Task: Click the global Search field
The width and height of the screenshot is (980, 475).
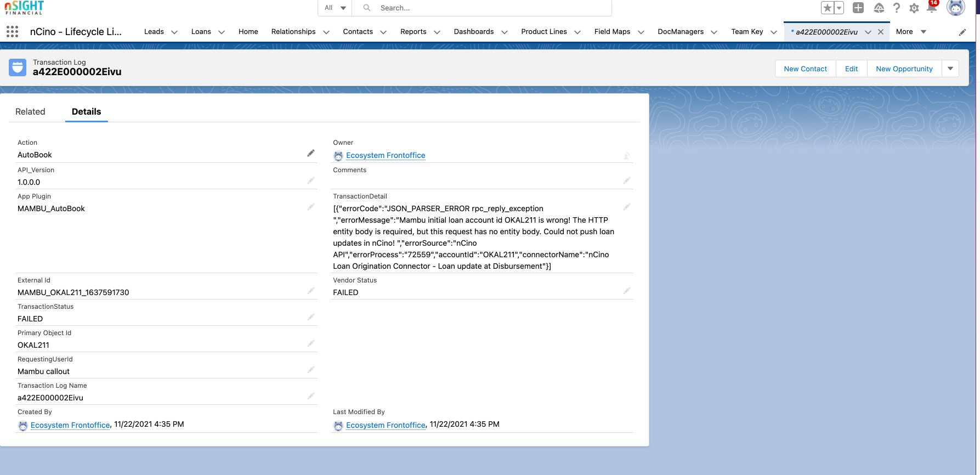Action: pos(482,8)
